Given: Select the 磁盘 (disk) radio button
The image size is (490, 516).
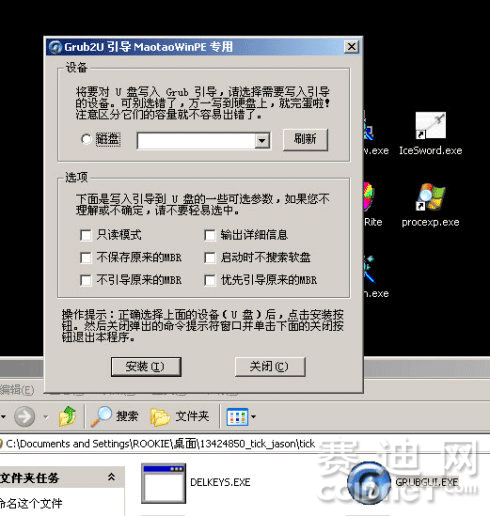Looking at the screenshot, I should pos(86,139).
